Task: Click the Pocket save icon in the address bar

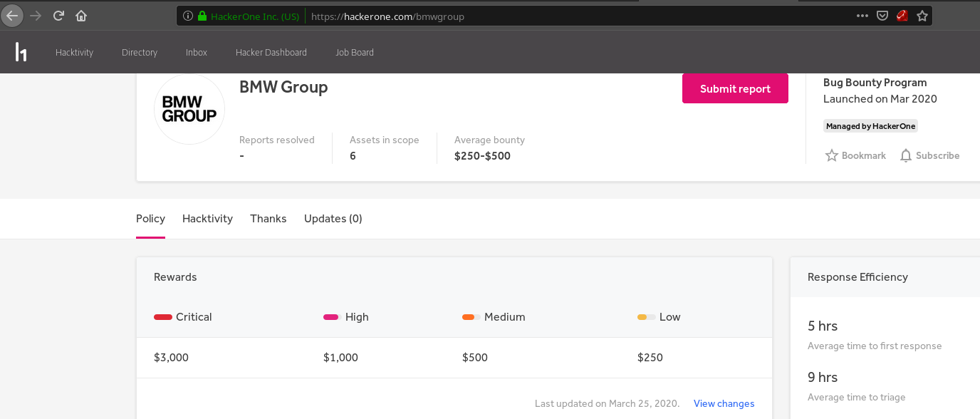Action: click(x=882, y=16)
